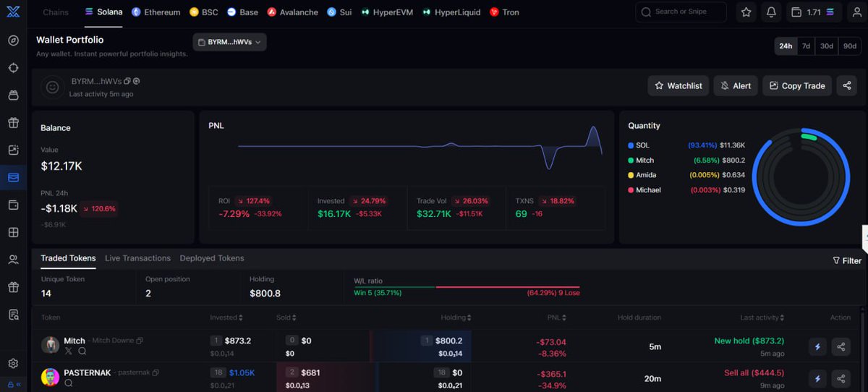Sort table by Invested column
The width and height of the screenshot is (868, 392).
pyautogui.click(x=226, y=318)
